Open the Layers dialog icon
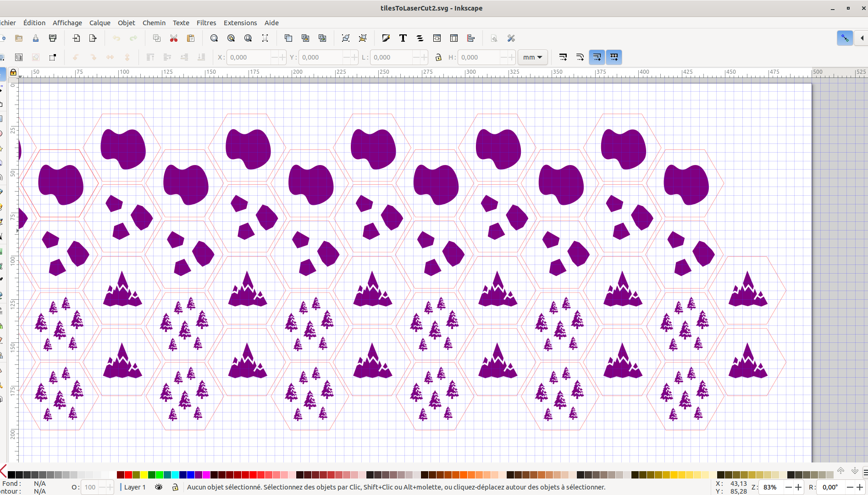Screen dimensions: 868x495 (x=420, y=38)
